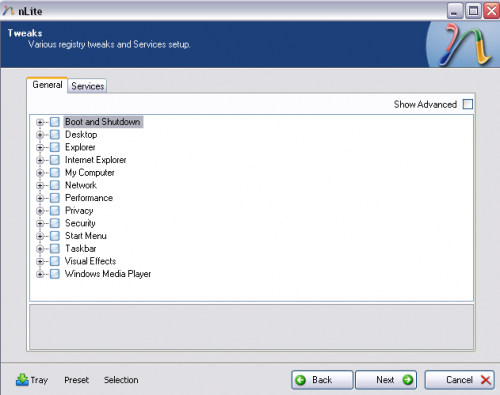Check the Privacy checkbox

(x=55, y=211)
